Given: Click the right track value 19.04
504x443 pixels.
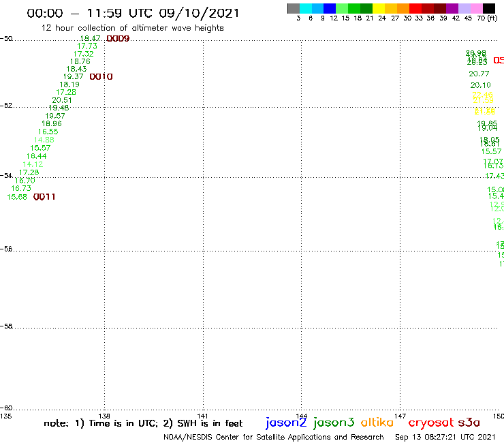Looking at the screenshot, I should tap(488, 128).
